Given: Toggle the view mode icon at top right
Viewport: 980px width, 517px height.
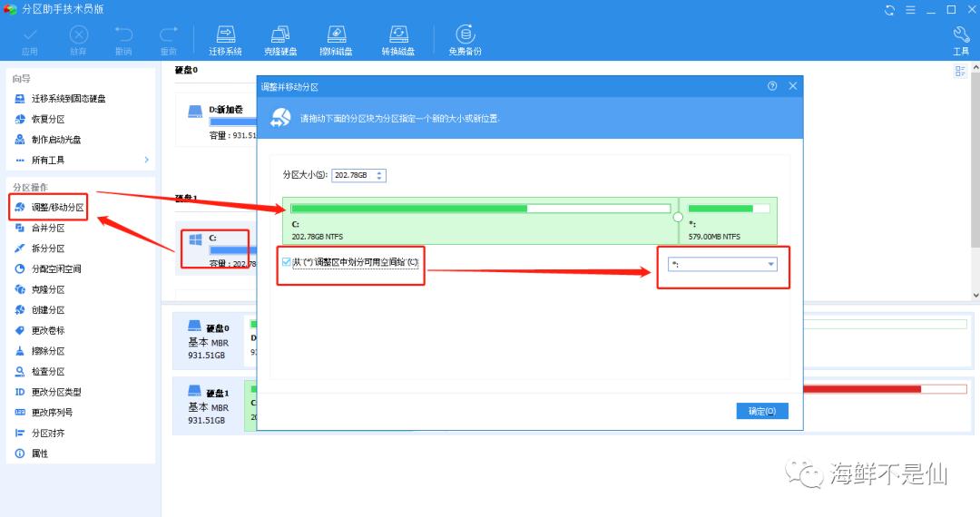Looking at the screenshot, I should pyautogui.click(x=960, y=71).
